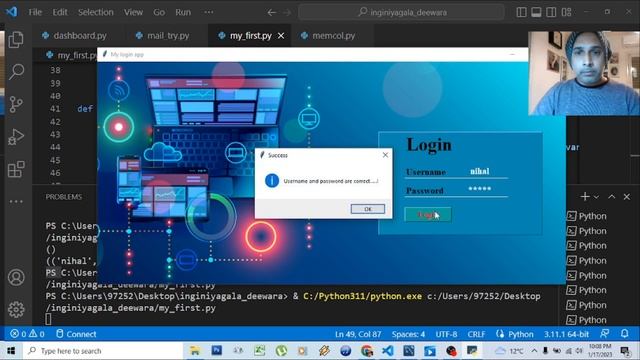
Task: Toggle panel layout icon
Action: 536,12
